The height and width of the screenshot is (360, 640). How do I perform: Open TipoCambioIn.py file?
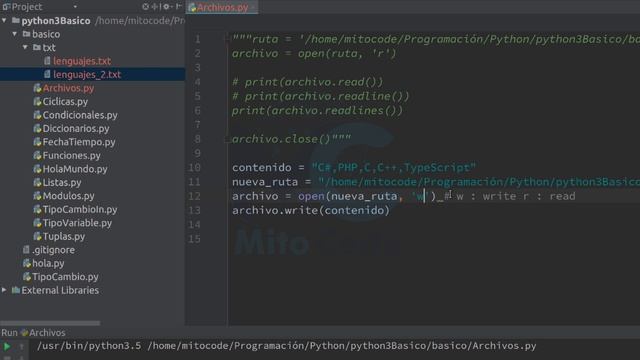[x=80, y=209]
